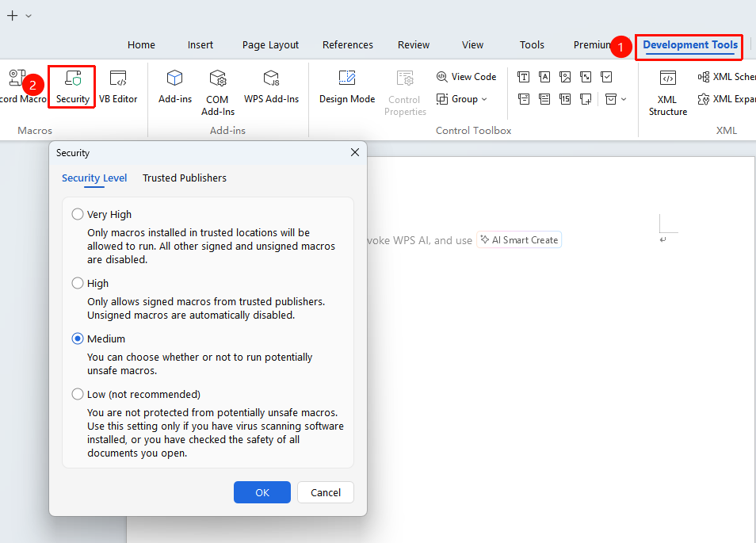
Task: Open WPS Add-Ins
Action: point(272,87)
